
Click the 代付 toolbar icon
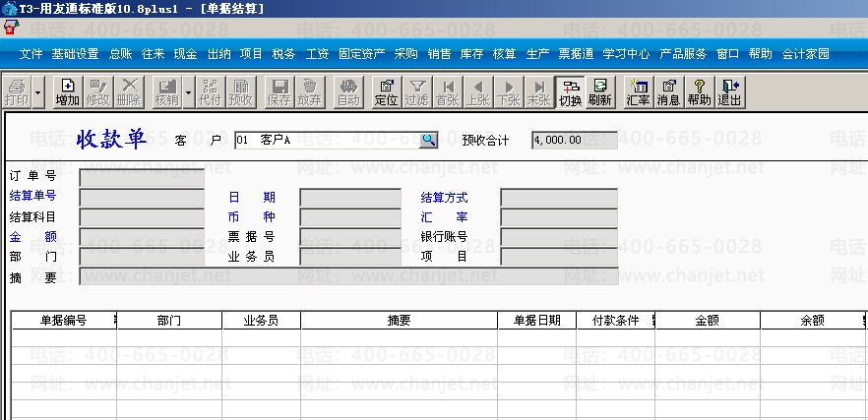point(211,91)
